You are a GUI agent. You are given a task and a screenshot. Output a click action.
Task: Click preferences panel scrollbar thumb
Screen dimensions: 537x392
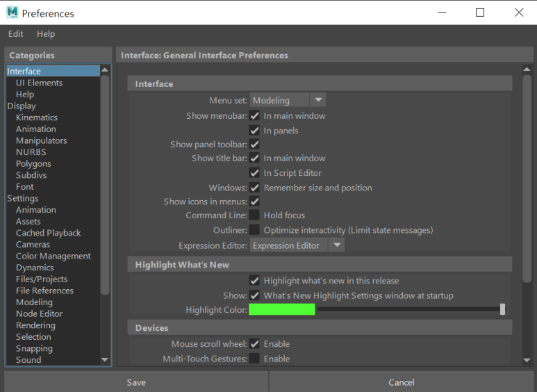tap(527, 179)
